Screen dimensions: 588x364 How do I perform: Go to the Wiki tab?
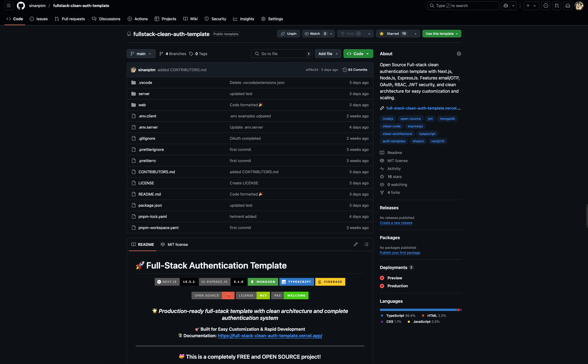coord(190,19)
